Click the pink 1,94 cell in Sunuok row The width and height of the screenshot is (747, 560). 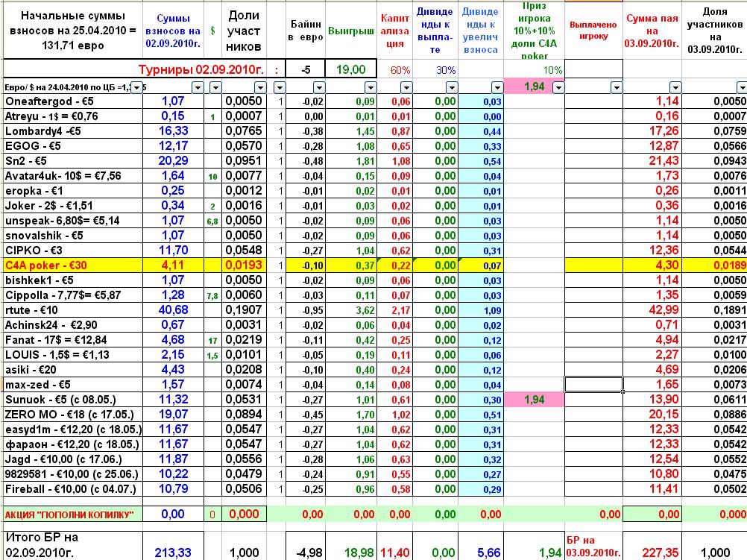coord(534,400)
